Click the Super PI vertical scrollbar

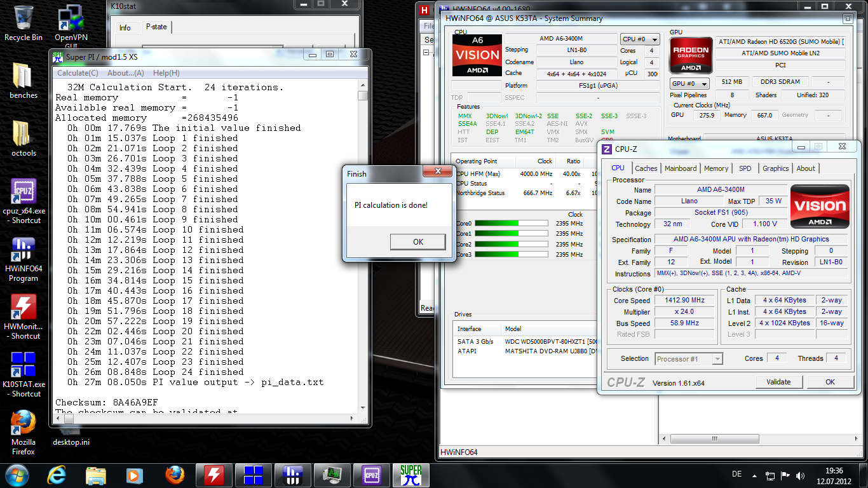pyautogui.click(x=362, y=248)
